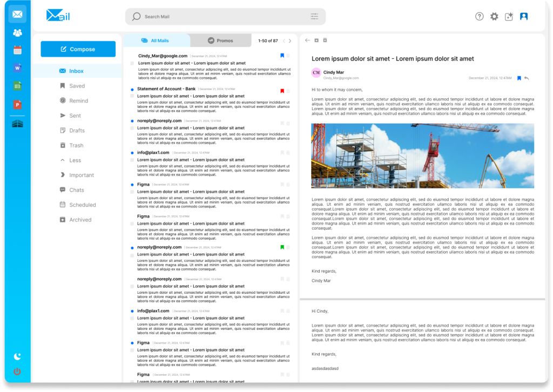Click the Compose button

pos(78,49)
